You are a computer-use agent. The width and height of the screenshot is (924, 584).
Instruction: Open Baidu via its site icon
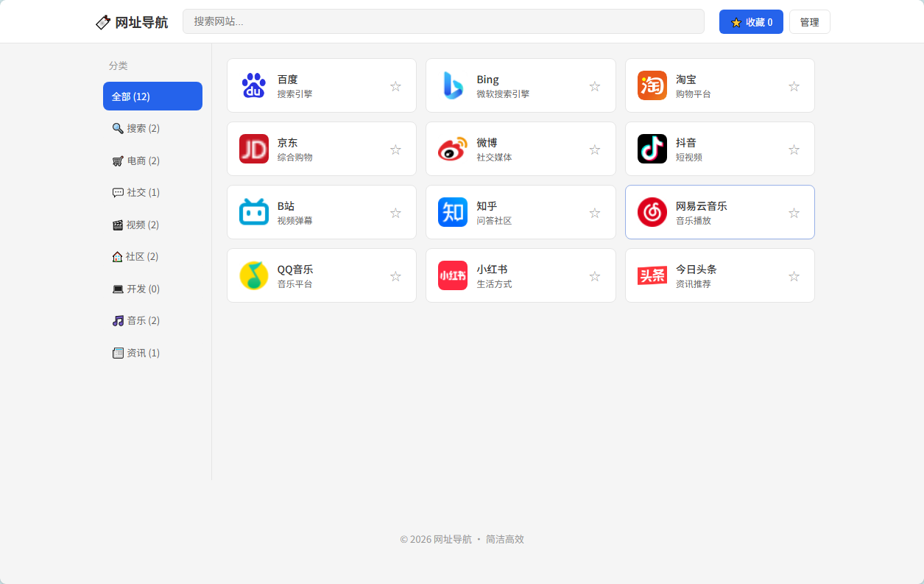click(x=253, y=85)
